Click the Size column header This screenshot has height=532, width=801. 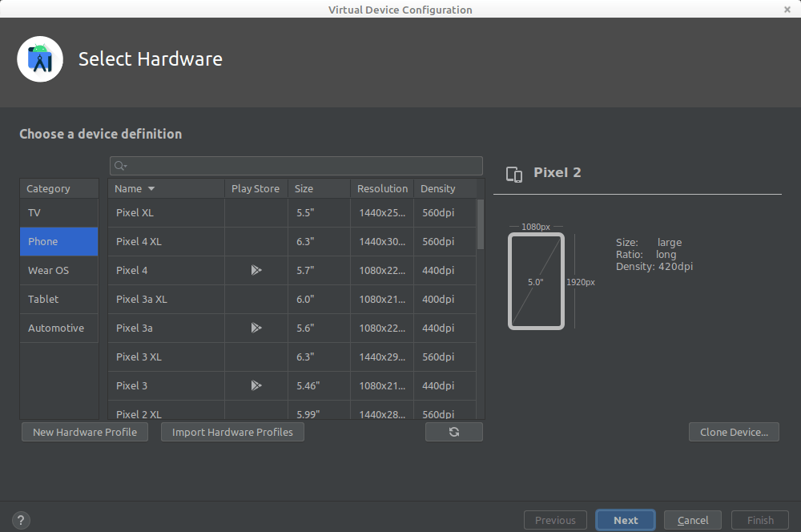point(320,188)
